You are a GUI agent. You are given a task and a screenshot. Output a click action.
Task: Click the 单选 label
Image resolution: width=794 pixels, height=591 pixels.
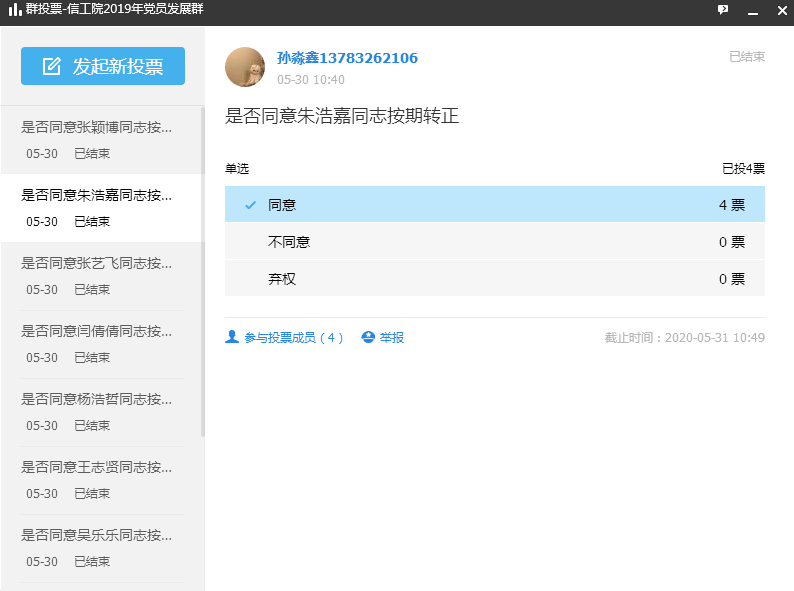coord(237,168)
